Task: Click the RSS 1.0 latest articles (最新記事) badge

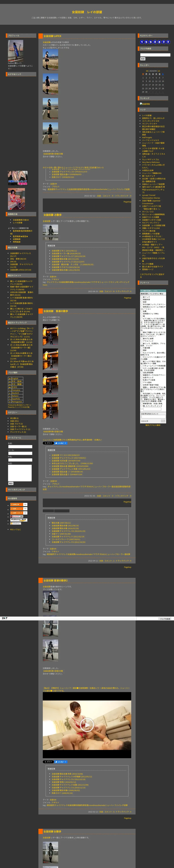Action: pos(19,504)
